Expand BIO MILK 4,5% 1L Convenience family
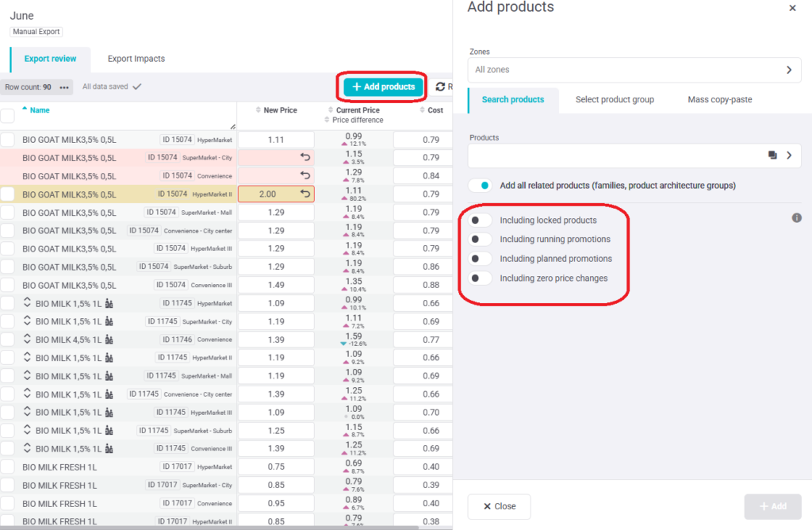This screenshot has width=812, height=530. (x=27, y=340)
